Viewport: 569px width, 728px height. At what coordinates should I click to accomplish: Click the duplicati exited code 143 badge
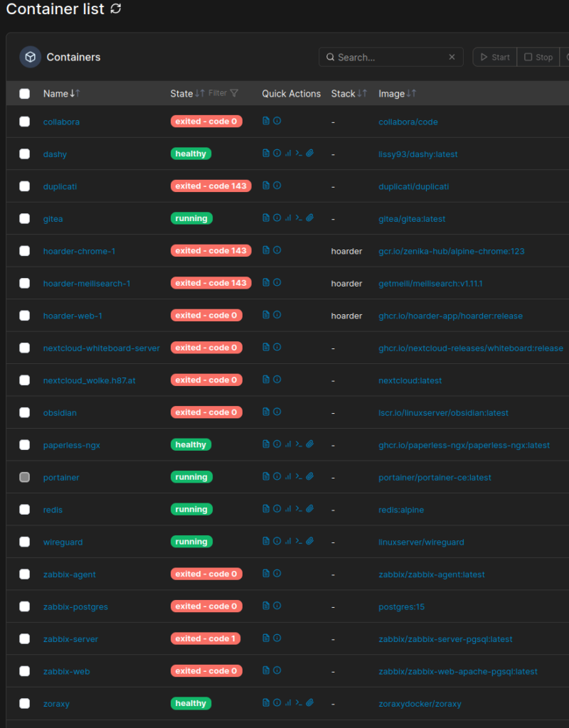pos(211,186)
